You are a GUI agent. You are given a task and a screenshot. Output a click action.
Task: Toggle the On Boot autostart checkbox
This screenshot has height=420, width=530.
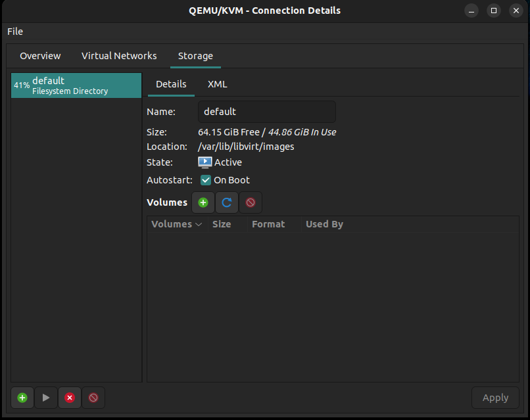click(x=206, y=180)
